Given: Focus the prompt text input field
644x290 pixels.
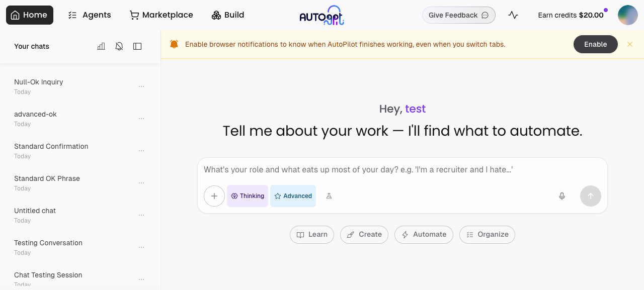Looking at the screenshot, I should point(403,170).
